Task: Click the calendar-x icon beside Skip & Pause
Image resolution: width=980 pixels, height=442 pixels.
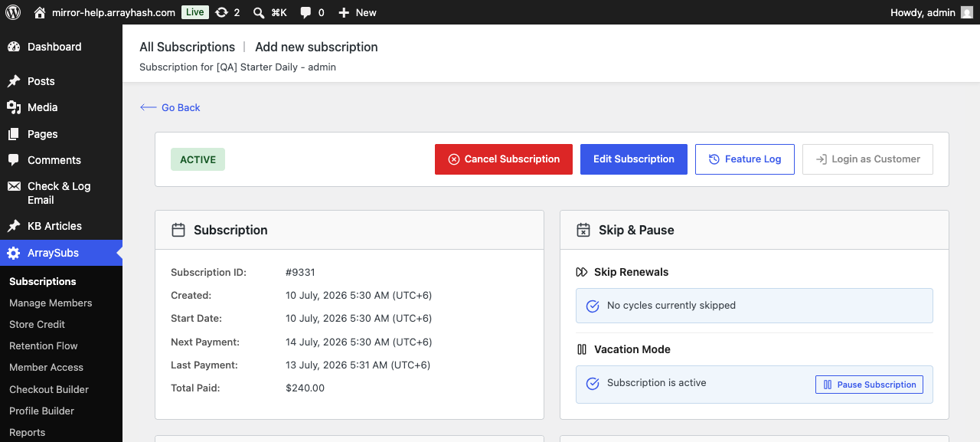Action: pyautogui.click(x=583, y=230)
